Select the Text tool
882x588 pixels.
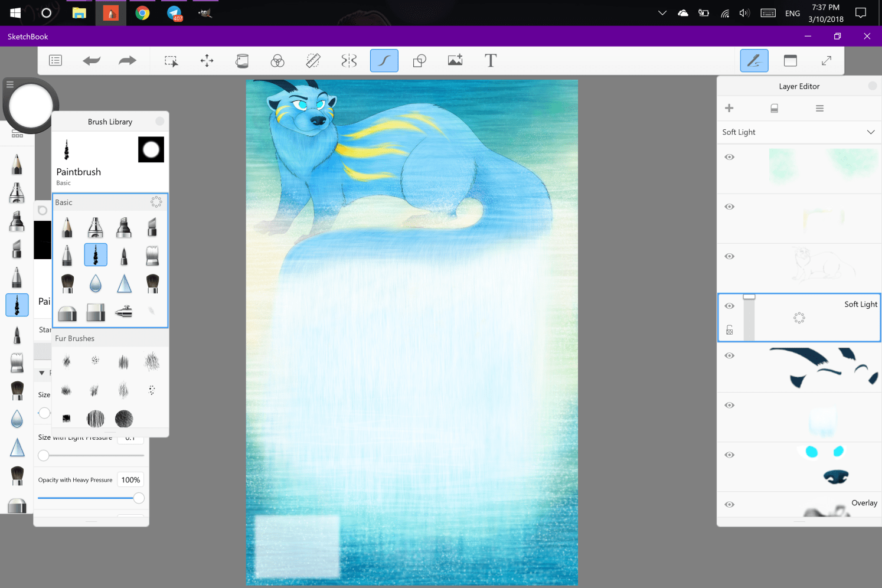pyautogui.click(x=491, y=61)
